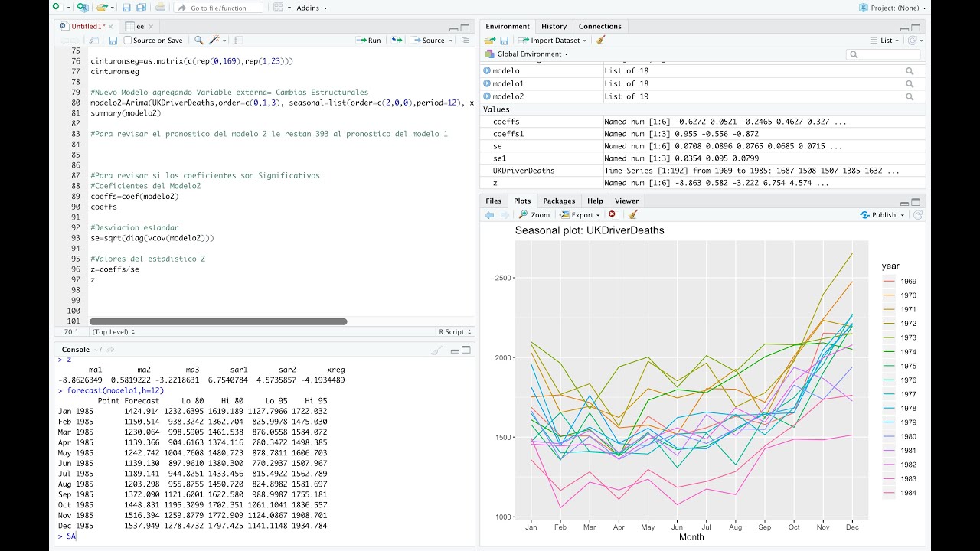
Task: Switch to the eel data viewer tab
Action: point(141,26)
